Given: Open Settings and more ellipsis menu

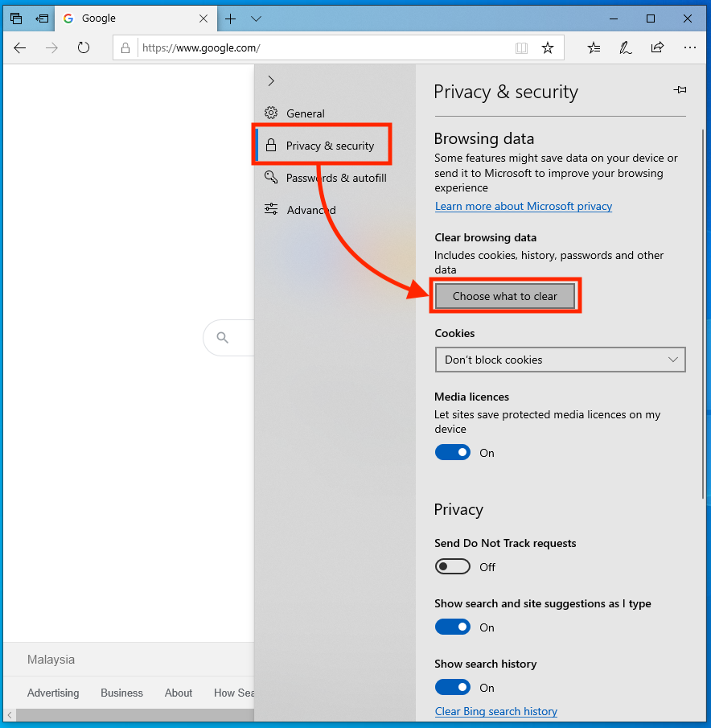Looking at the screenshot, I should 689,48.
